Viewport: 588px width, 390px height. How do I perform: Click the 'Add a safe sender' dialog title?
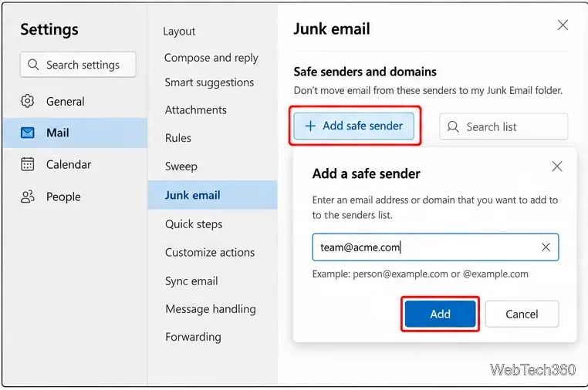pyautogui.click(x=366, y=174)
